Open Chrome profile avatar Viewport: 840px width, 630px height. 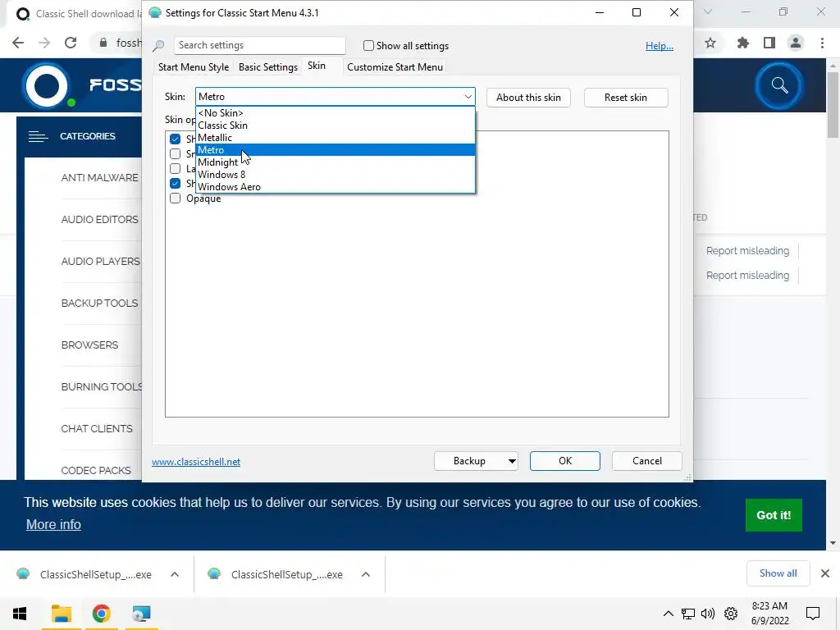point(796,43)
